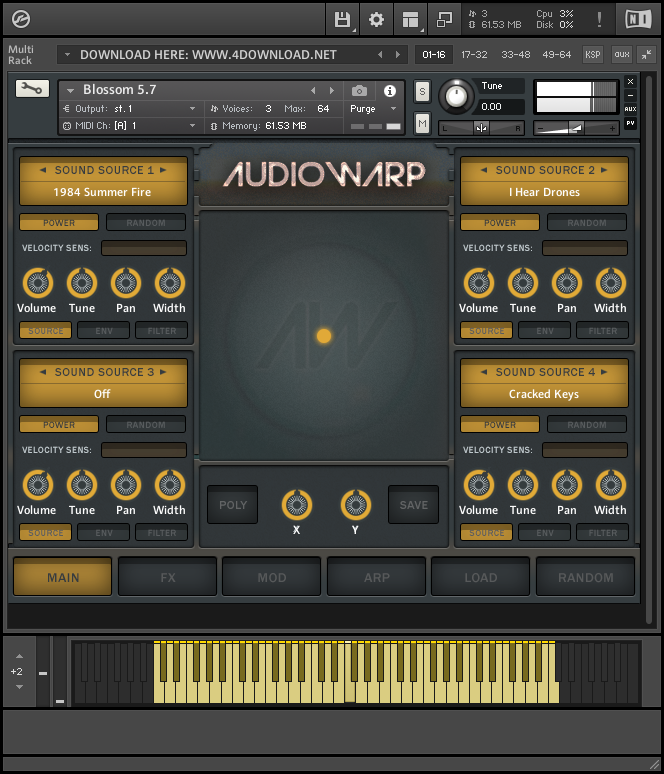Viewport: 664px width, 774px height.
Task: Click the orange dot in XY pad
Action: (x=324, y=336)
